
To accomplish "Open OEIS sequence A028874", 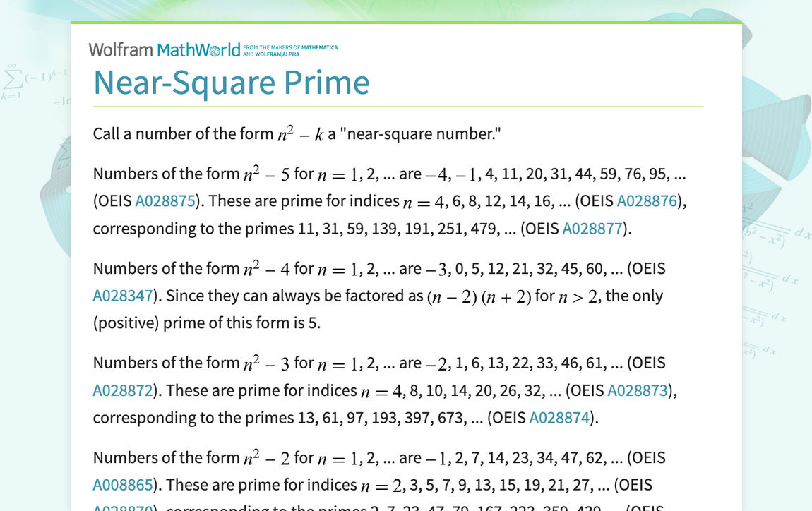I will pos(560,417).
